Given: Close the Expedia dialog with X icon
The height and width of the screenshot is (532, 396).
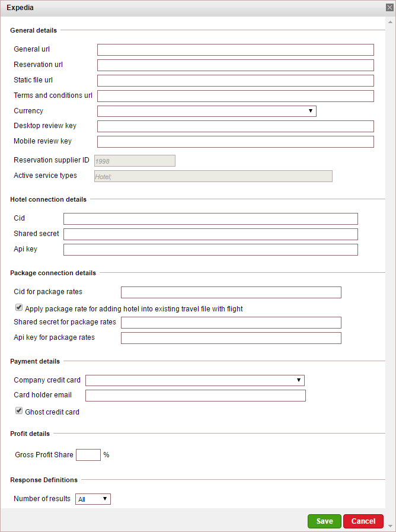Looking at the screenshot, I should (x=389, y=8).
